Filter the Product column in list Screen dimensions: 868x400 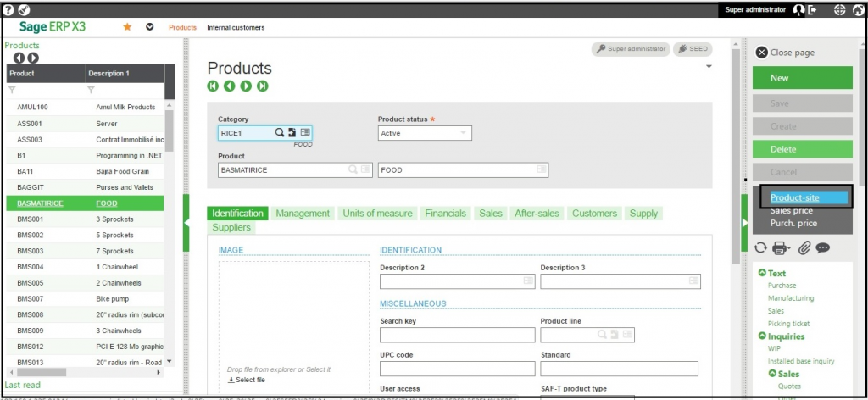pos(12,90)
